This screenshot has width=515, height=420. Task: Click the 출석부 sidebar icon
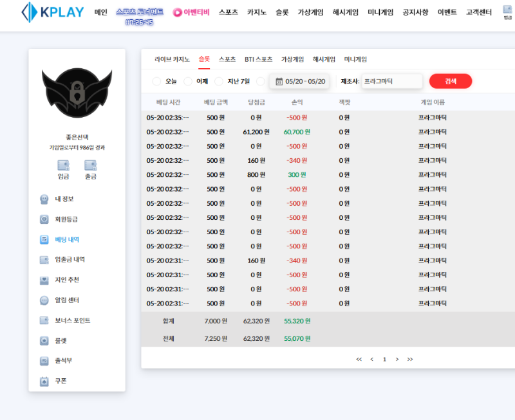[x=44, y=361]
